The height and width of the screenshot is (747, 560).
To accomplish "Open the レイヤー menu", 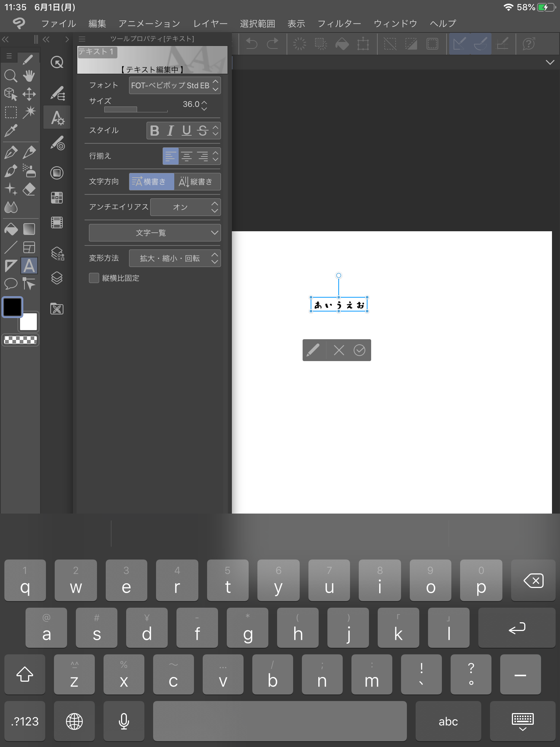I will (210, 24).
